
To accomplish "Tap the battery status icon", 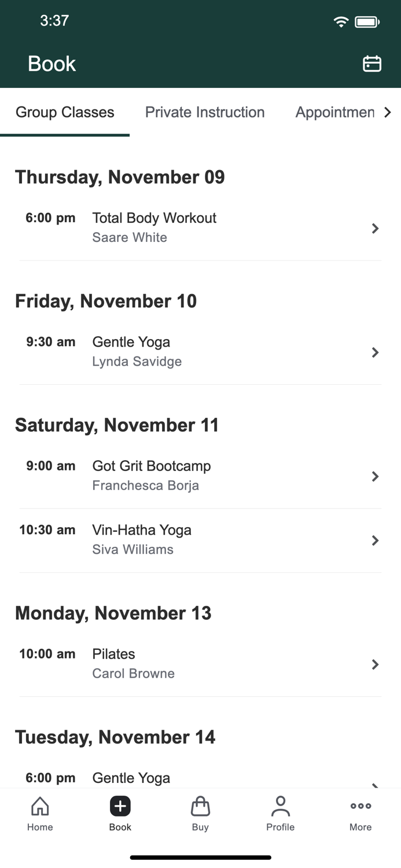I will 367,22.
